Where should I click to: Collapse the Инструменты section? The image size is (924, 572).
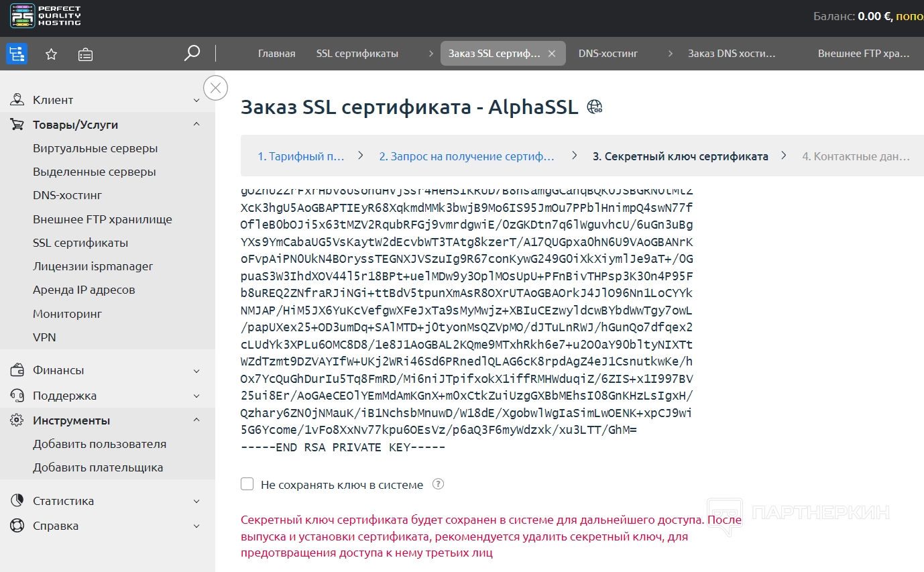pos(196,420)
